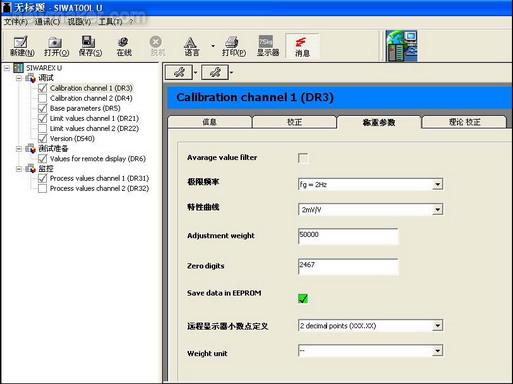Click the first wrench button above the panel

point(179,72)
